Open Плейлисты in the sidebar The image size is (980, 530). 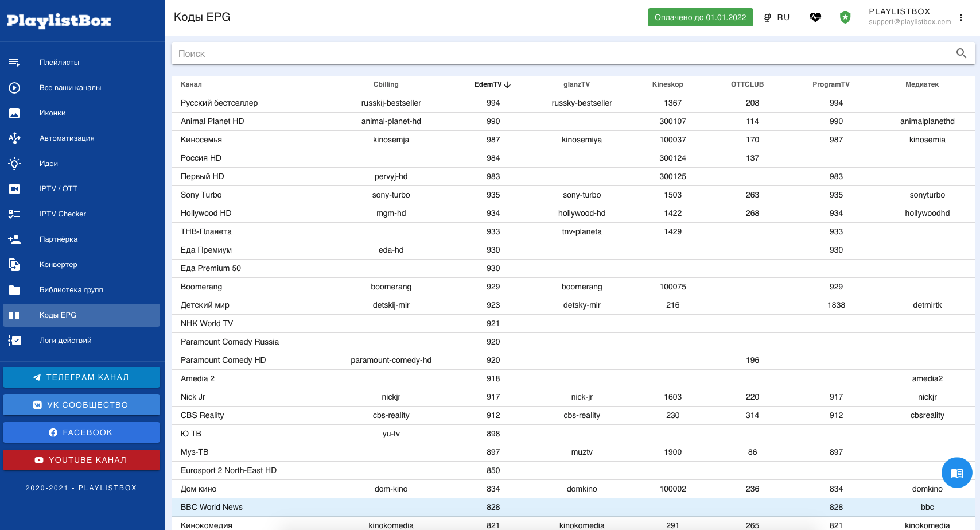[59, 63]
